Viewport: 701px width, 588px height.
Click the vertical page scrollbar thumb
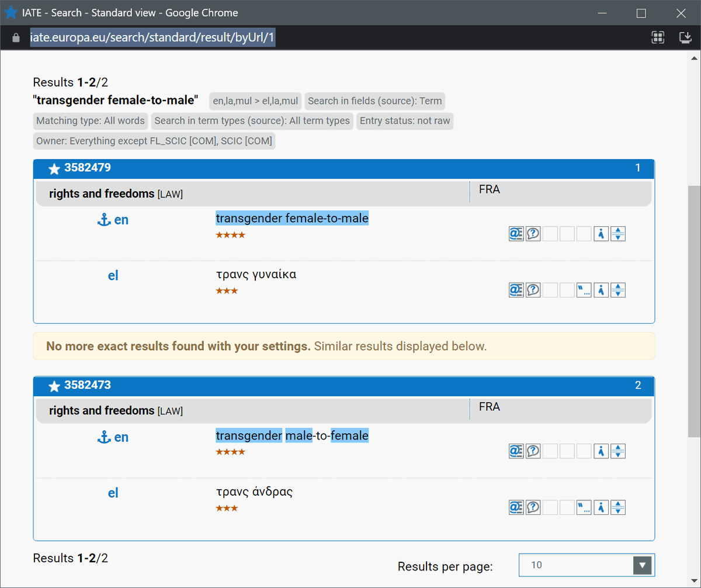pyautogui.click(x=694, y=311)
